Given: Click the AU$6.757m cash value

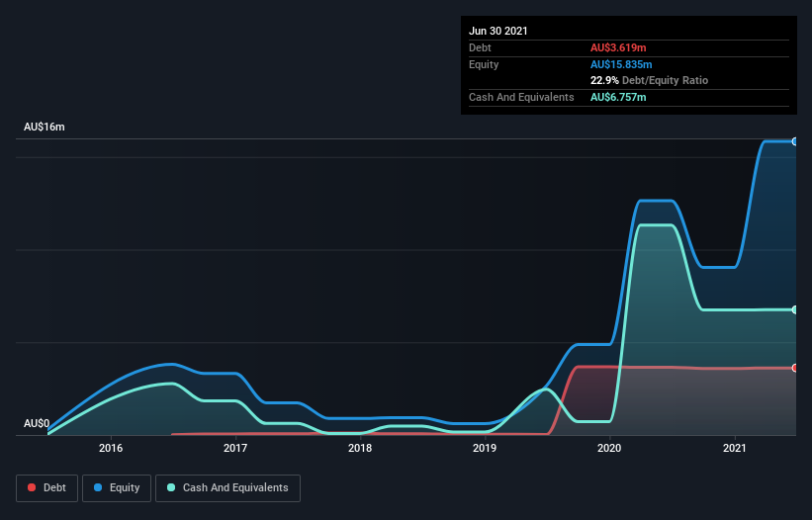Looking at the screenshot, I should (x=618, y=97).
